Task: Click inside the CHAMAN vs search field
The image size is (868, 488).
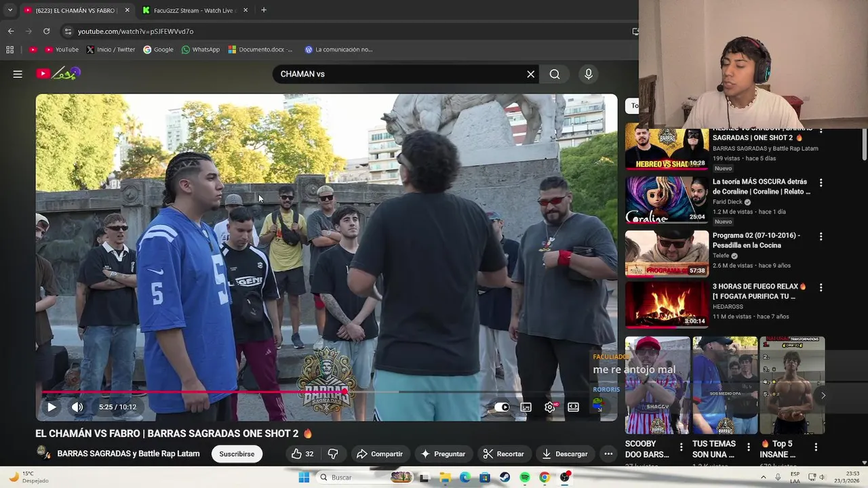Action: 400,74
